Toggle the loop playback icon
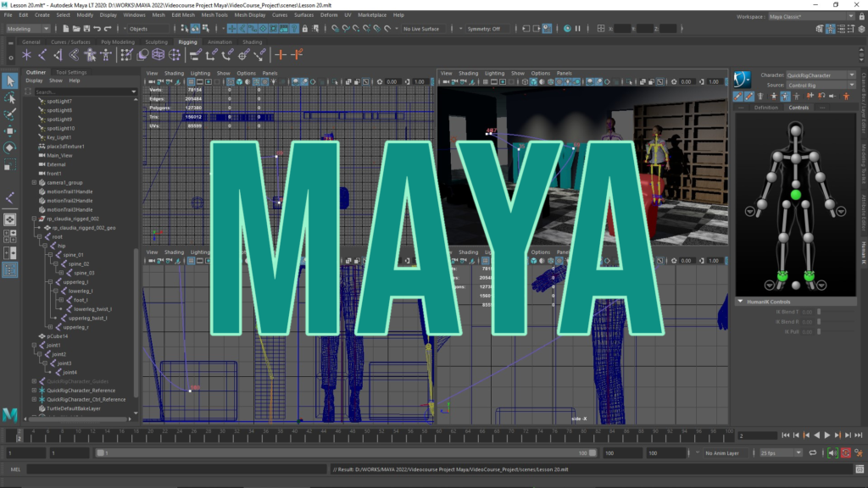Screen dimensions: 868x488 [x=813, y=453]
